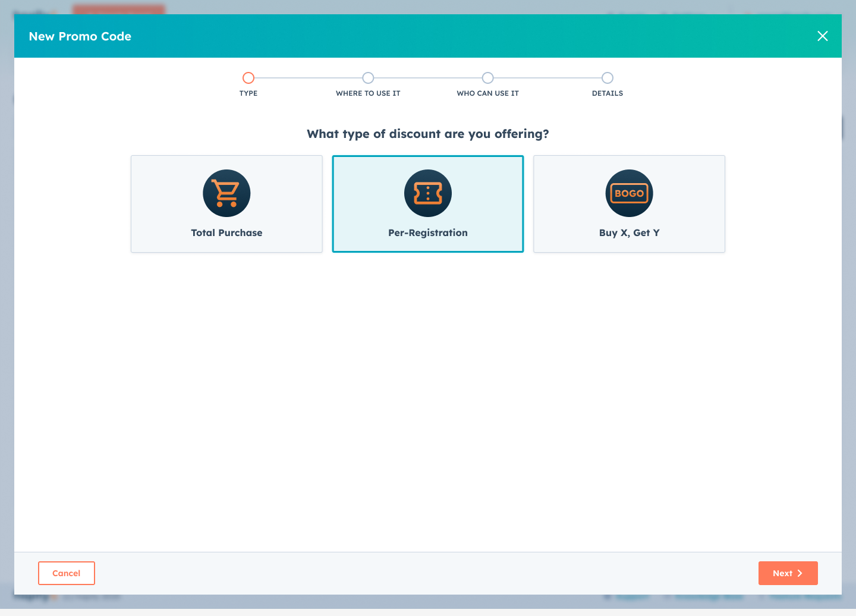Go to the Who Can Use It step circle
Screen dimensions: 856x616
point(488,78)
